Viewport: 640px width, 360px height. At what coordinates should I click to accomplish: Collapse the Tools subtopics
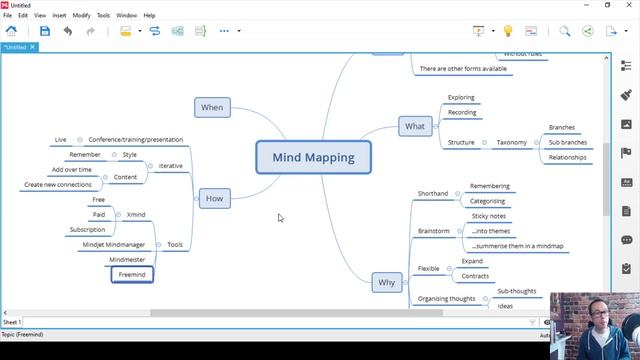158,244
